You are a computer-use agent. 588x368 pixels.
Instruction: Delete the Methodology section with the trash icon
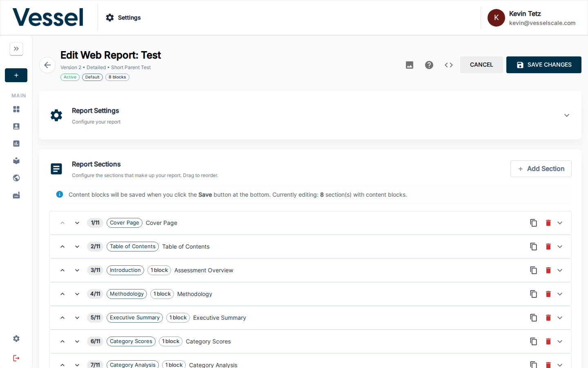(548, 294)
